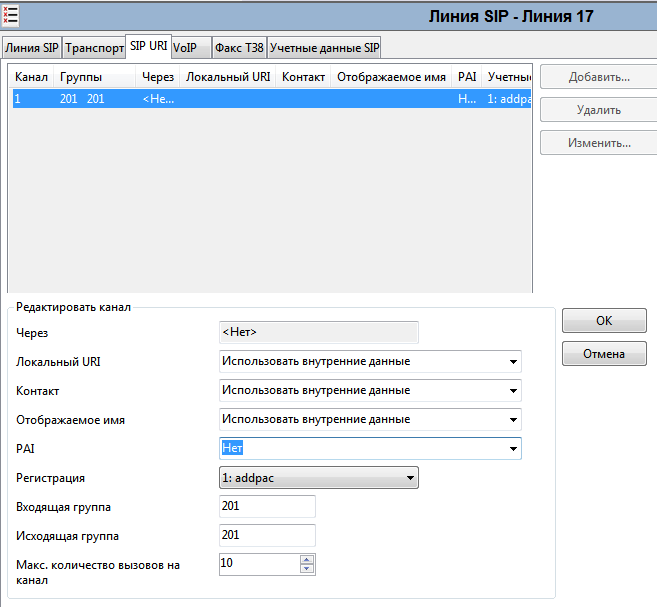657x607 pixels.
Task: Click the Исходящая группа input field
Action: (267, 535)
